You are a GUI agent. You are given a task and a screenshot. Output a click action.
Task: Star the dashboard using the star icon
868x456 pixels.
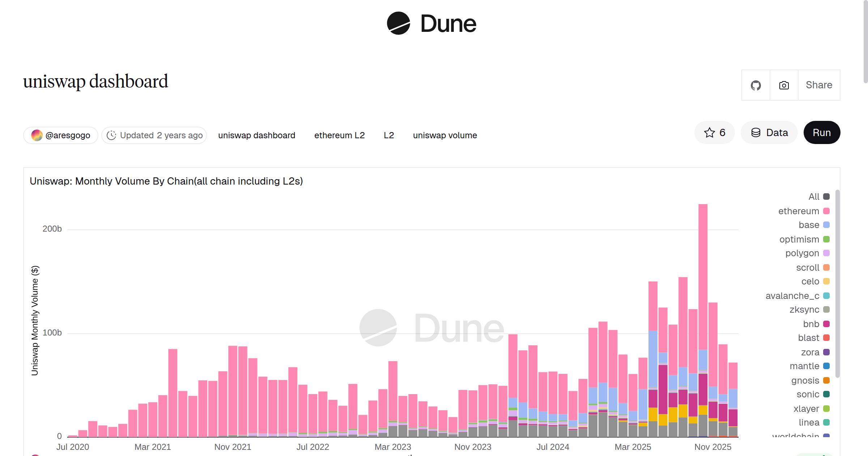coord(709,132)
